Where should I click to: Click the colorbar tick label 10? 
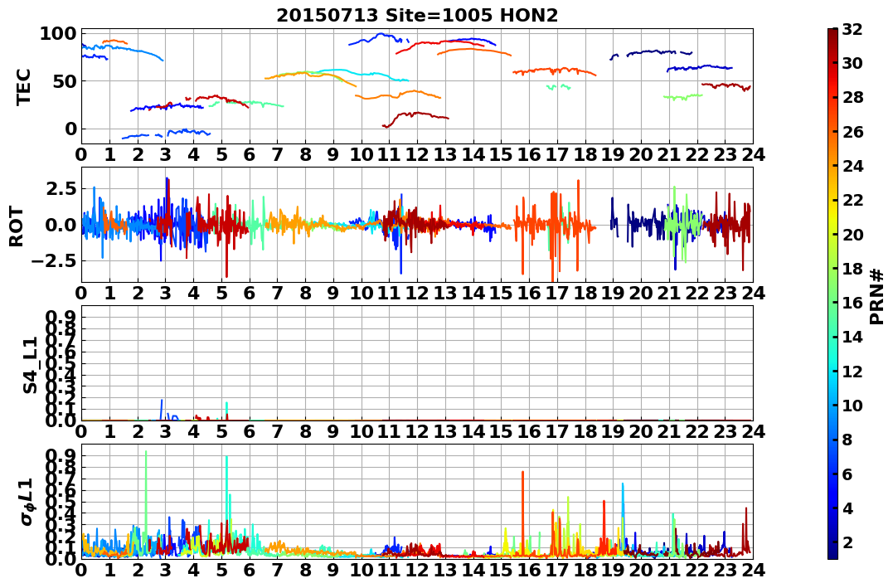pos(852,405)
